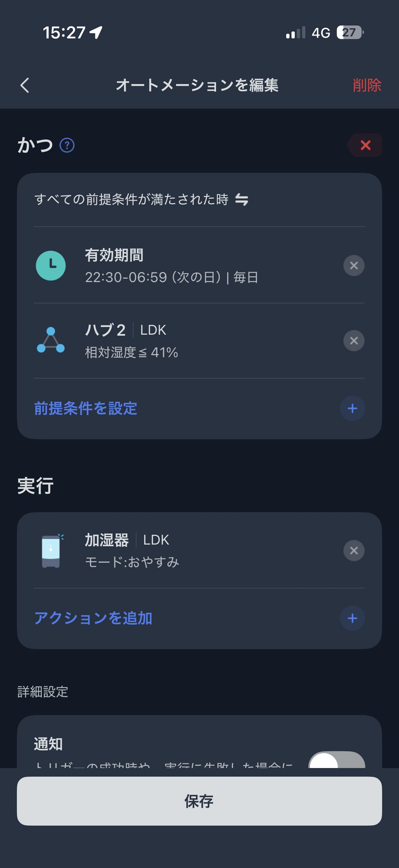
Task: Remove the ハブ2 humidity condition
Action: click(x=354, y=341)
